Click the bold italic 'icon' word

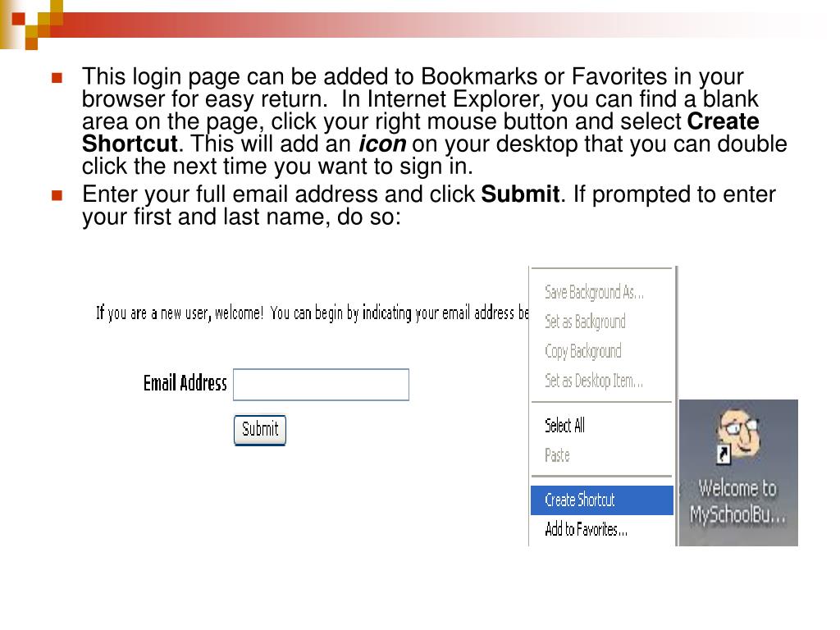click(382, 145)
